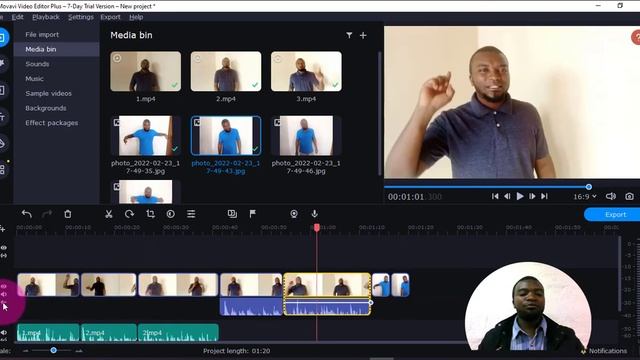Screen dimensions: 640x360
Task: Skip to next clip
Action: pyautogui.click(x=544, y=196)
